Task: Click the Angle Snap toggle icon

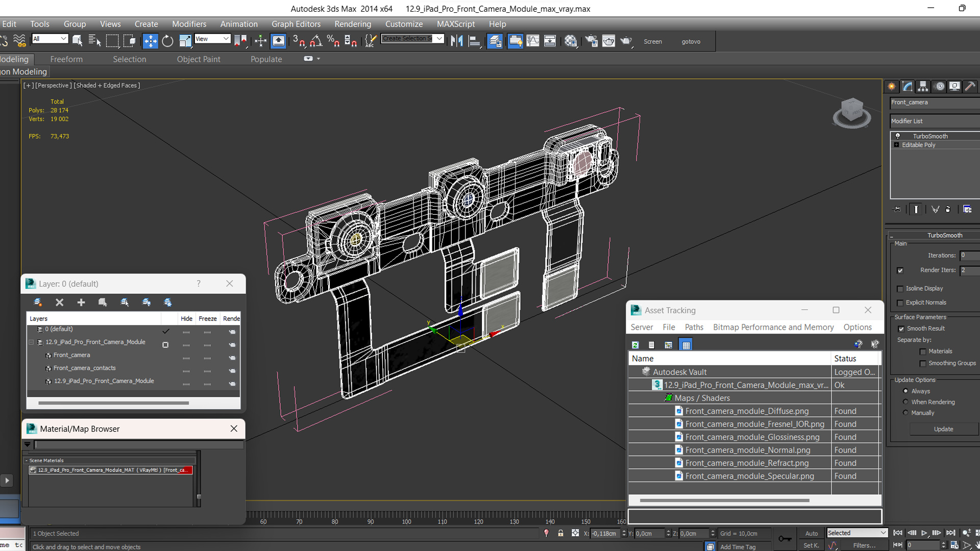Action: 316,41
